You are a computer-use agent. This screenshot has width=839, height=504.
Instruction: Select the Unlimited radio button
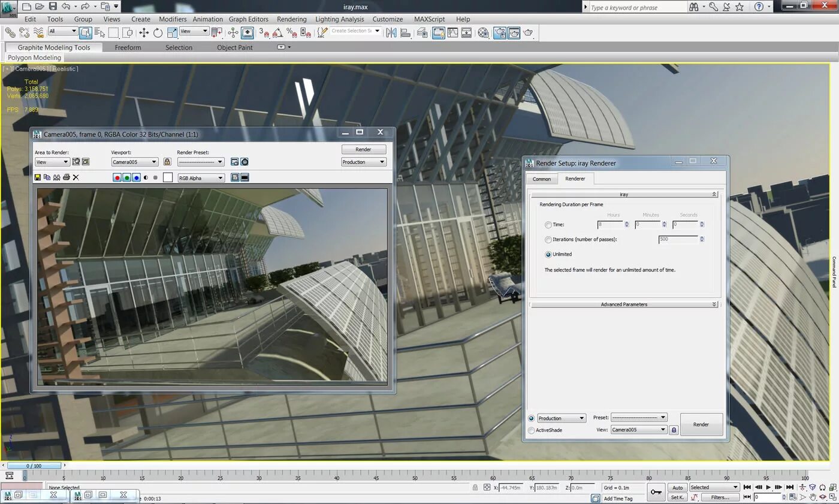(x=548, y=254)
